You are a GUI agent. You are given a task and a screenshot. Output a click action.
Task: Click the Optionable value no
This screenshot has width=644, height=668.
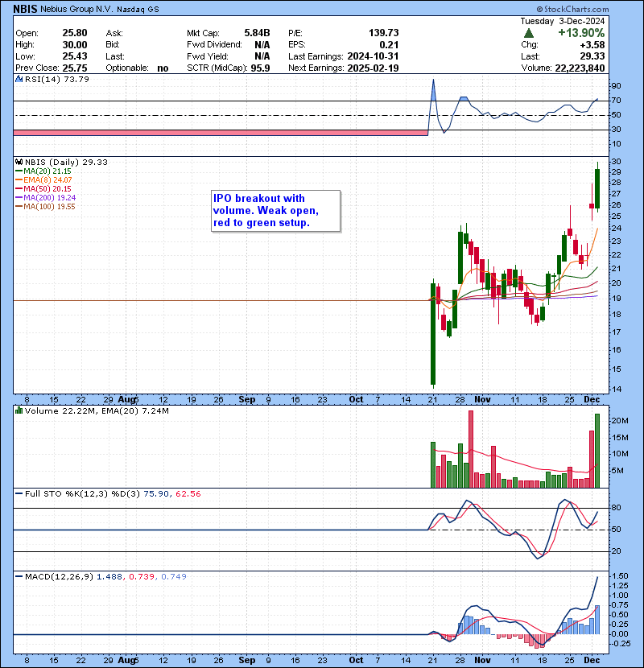[x=163, y=68]
